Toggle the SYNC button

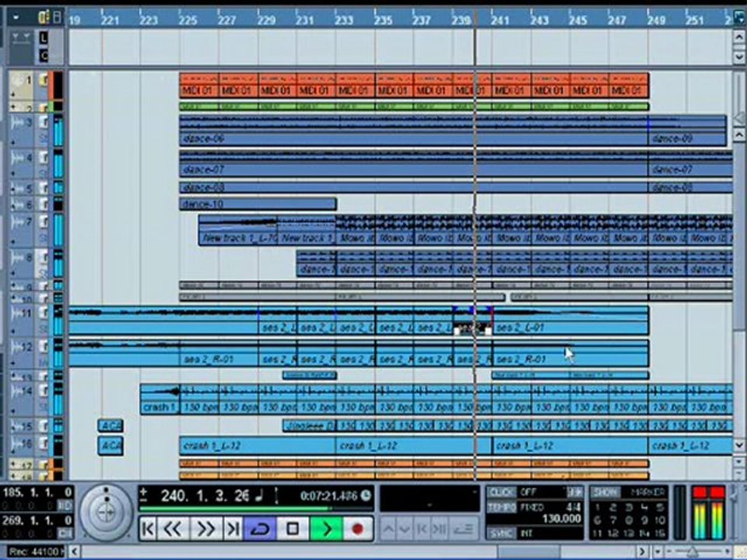[502, 533]
